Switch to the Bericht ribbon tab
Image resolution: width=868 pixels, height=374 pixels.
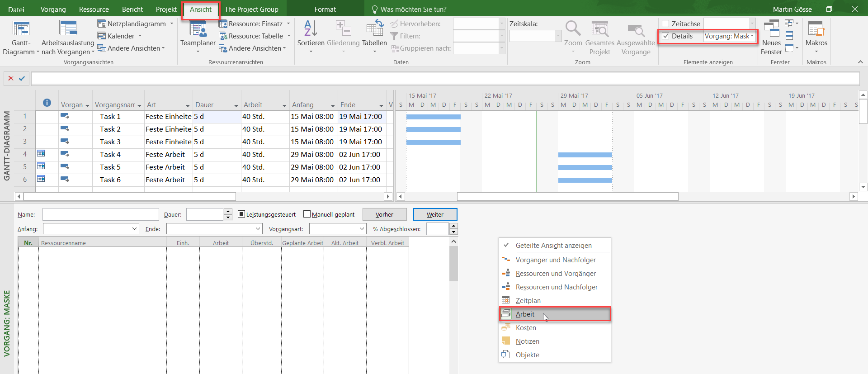tap(132, 9)
